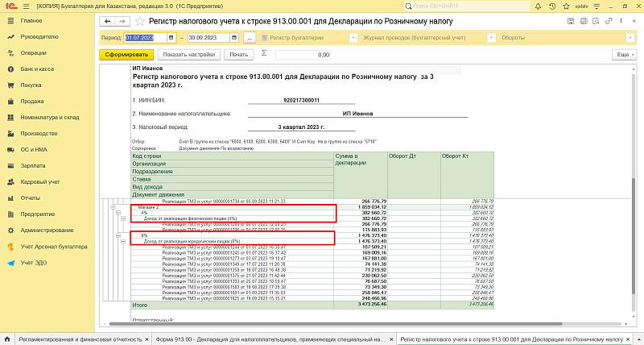Click the Сформировать button
The image size is (644, 345).
pyautogui.click(x=126, y=54)
